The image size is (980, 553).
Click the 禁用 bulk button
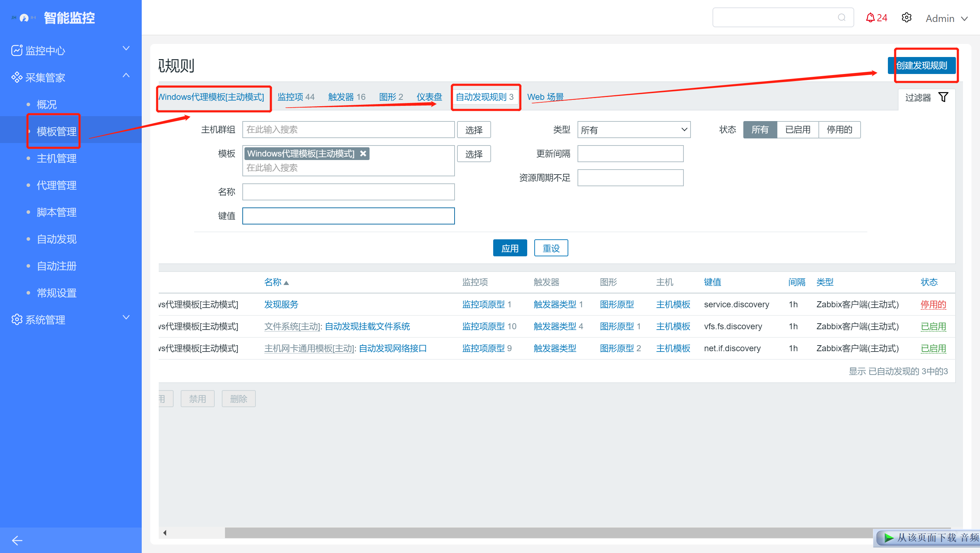[x=197, y=399]
